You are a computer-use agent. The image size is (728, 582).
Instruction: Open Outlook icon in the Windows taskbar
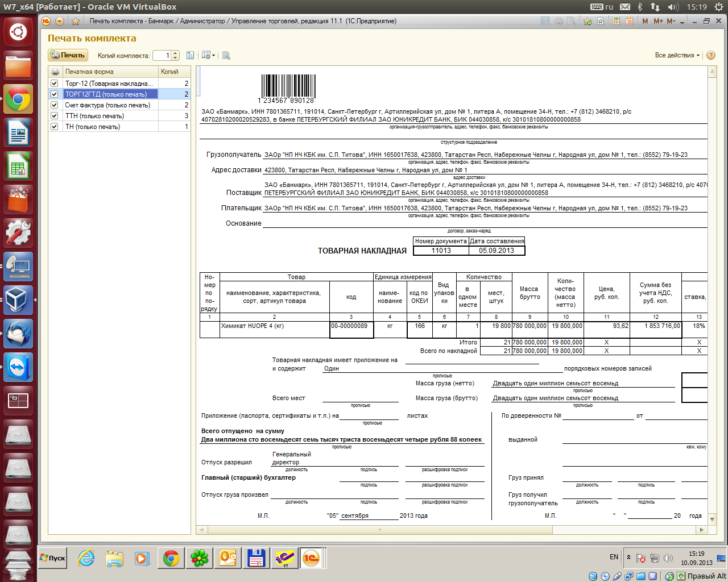(x=227, y=558)
